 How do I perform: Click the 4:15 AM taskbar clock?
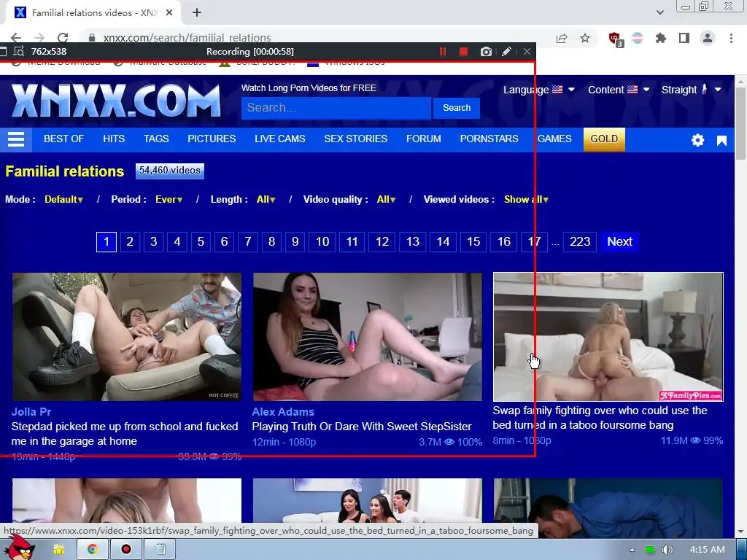(x=707, y=550)
